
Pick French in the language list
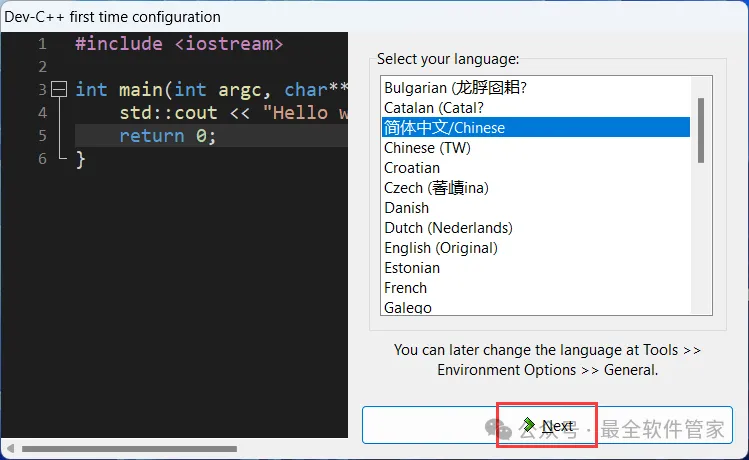click(535, 288)
